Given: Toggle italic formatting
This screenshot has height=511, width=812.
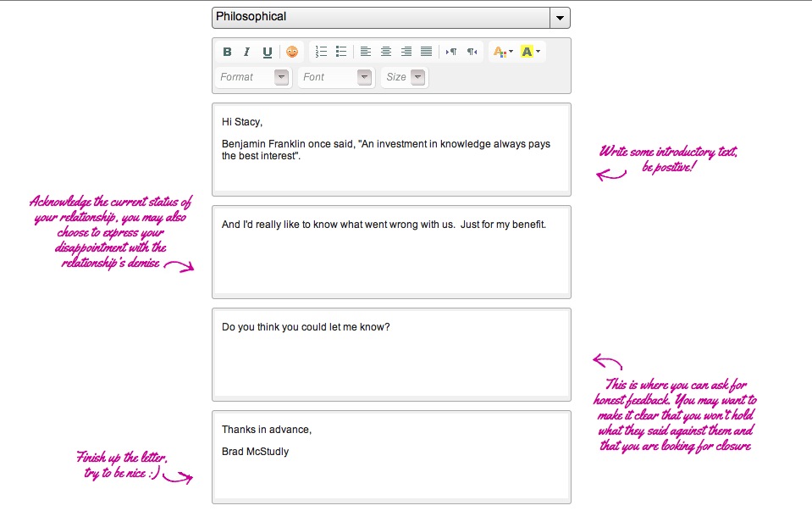Looking at the screenshot, I should [x=247, y=52].
